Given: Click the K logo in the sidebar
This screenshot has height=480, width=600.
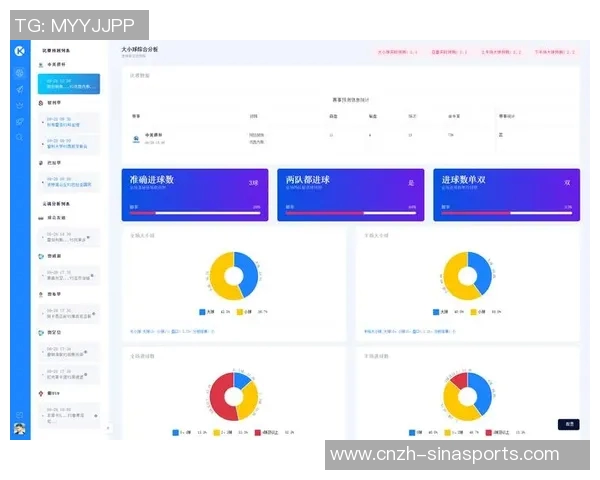Looking at the screenshot, I should point(20,51).
